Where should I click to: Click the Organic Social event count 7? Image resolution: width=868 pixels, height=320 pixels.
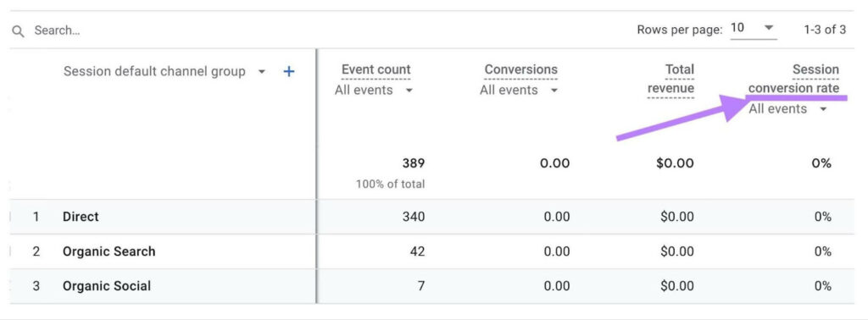click(421, 286)
